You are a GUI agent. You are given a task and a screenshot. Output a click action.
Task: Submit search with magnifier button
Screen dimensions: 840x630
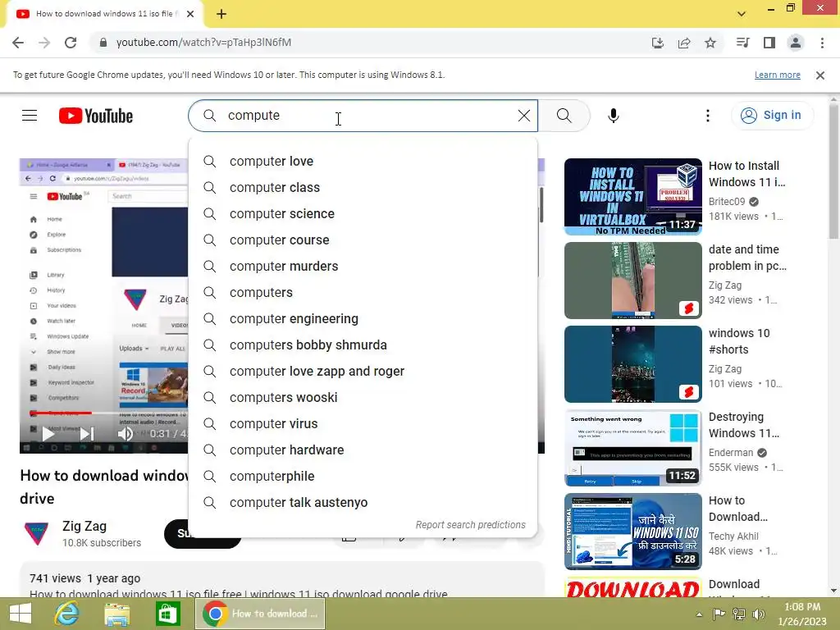[x=564, y=115]
